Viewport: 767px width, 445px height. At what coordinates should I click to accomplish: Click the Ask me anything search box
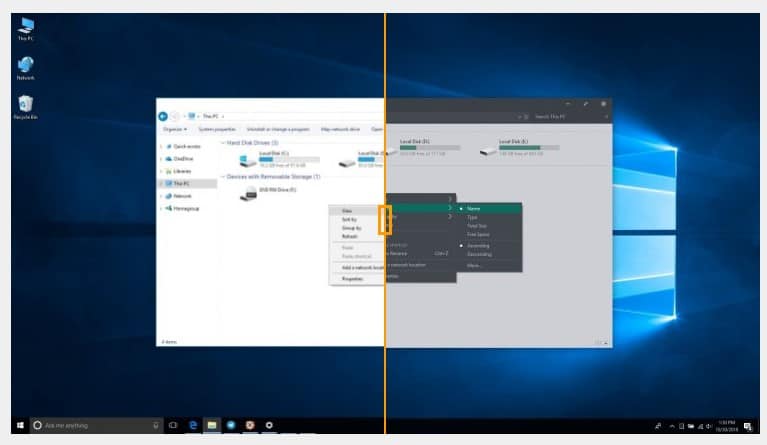pos(95,425)
